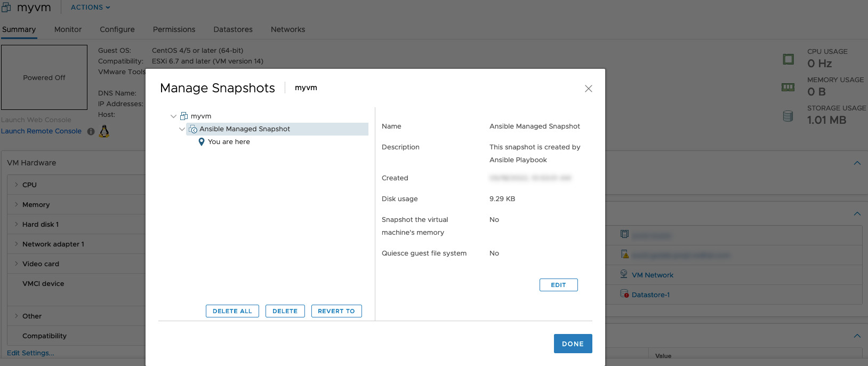Collapse the myvm root node in tree

[x=173, y=116]
